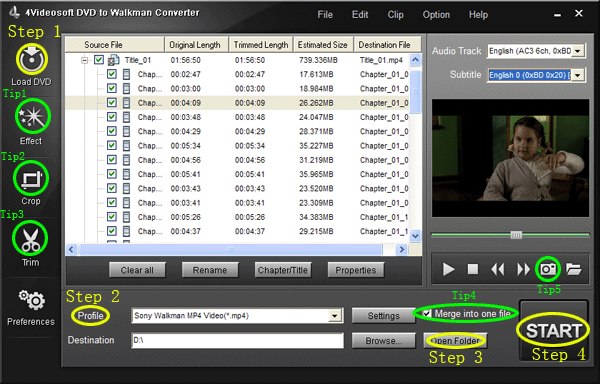Click the Chapter/Title button
Viewport: 600px width, 384px height.
283,270
